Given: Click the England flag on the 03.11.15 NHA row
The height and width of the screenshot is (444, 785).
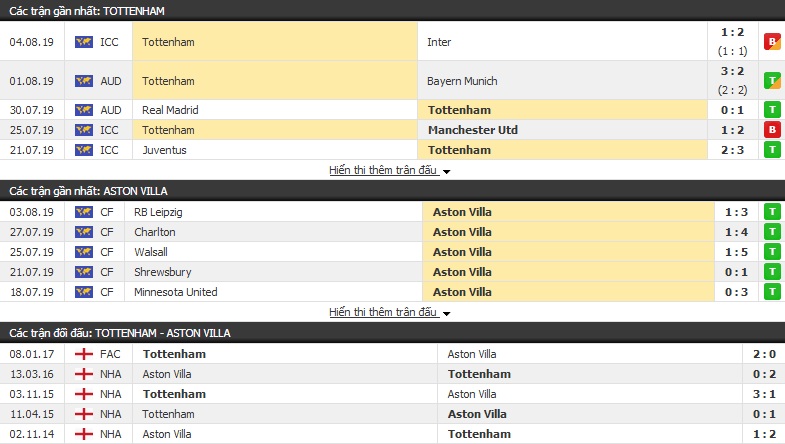Looking at the screenshot, I should point(84,394).
